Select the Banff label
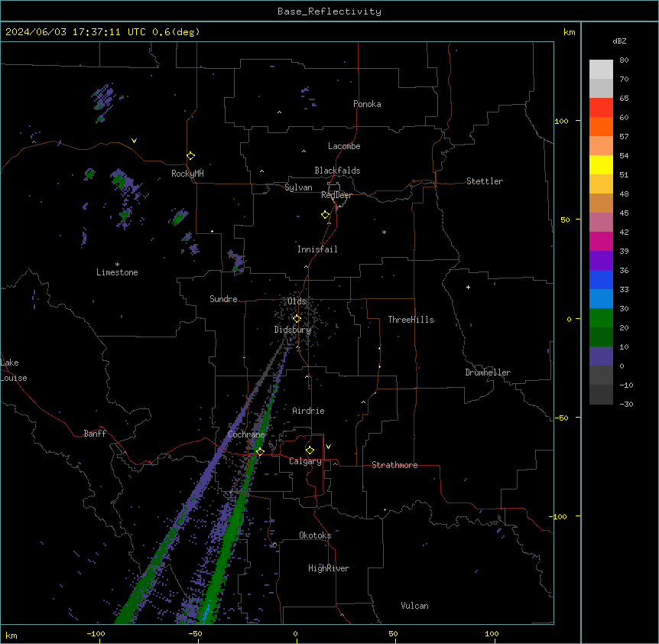Screen dimensions: 659x644 (x=95, y=434)
